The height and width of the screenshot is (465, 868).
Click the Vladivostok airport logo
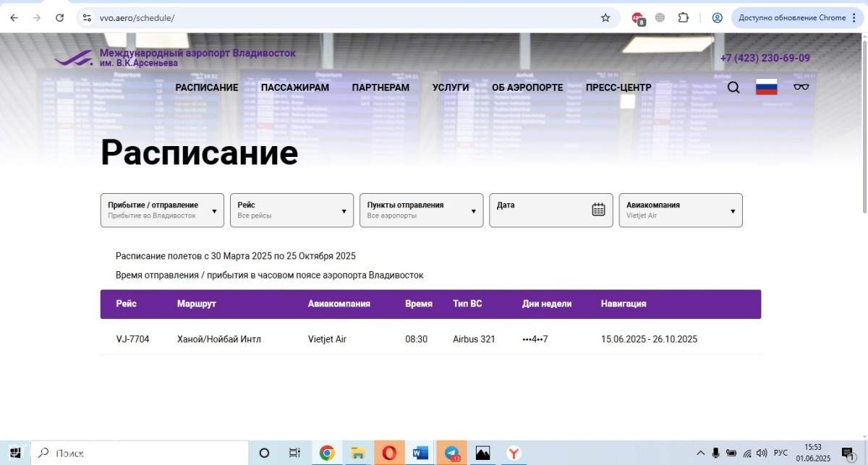click(x=75, y=59)
